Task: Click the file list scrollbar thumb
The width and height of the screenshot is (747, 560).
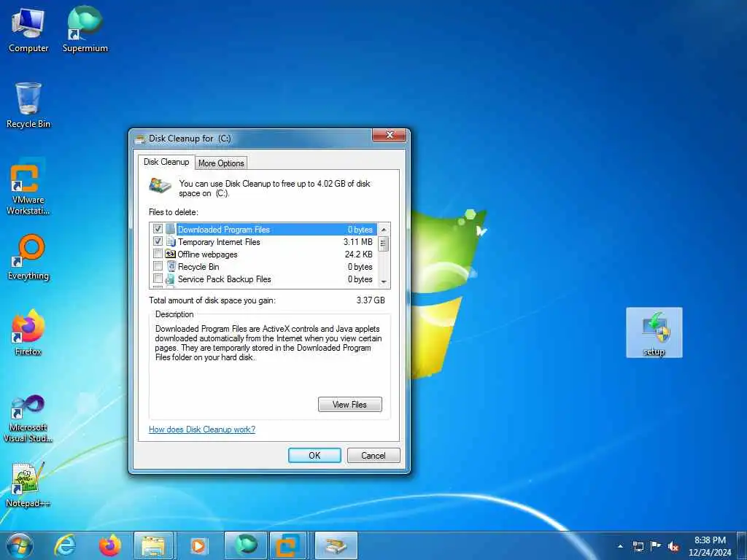Action: pyautogui.click(x=384, y=244)
